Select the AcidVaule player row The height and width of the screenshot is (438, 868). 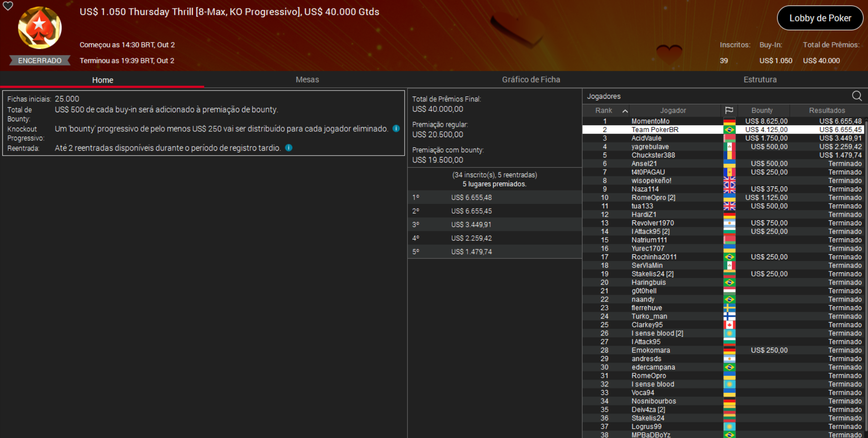tap(646, 138)
